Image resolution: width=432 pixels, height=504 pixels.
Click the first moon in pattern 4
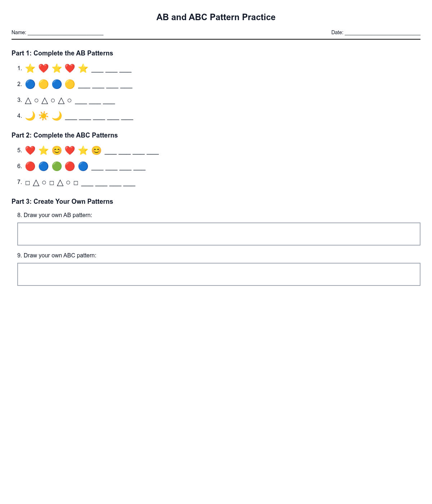[x=30, y=116]
